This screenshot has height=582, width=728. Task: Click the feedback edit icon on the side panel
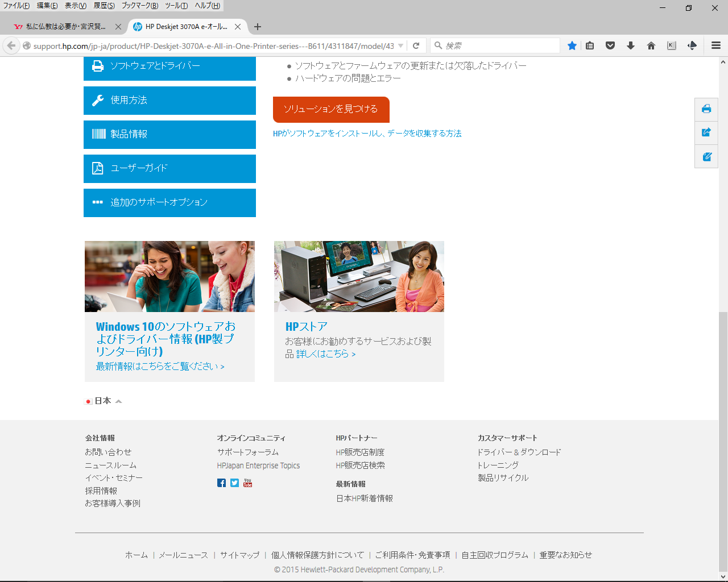(x=706, y=156)
